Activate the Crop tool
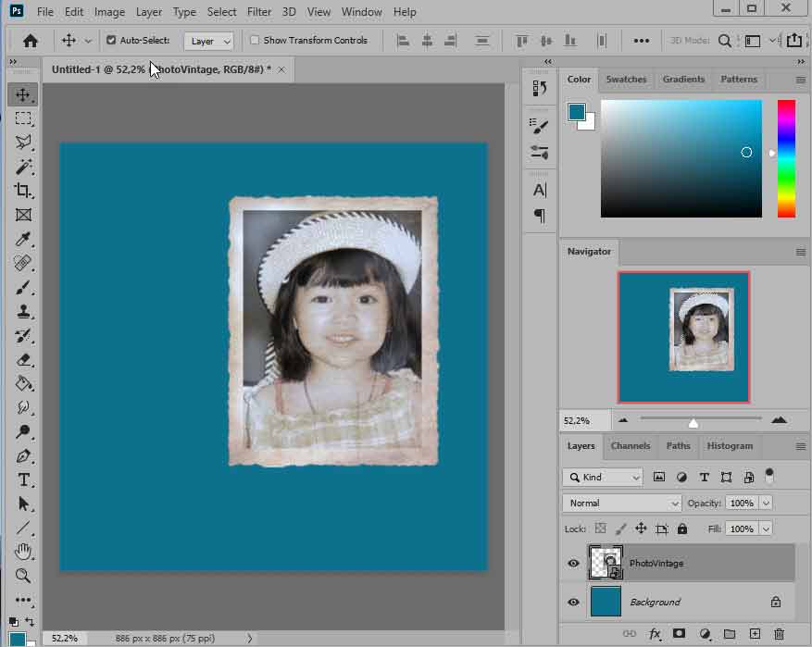Image resolution: width=812 pixels, height=647 pixels. point(23,191)
